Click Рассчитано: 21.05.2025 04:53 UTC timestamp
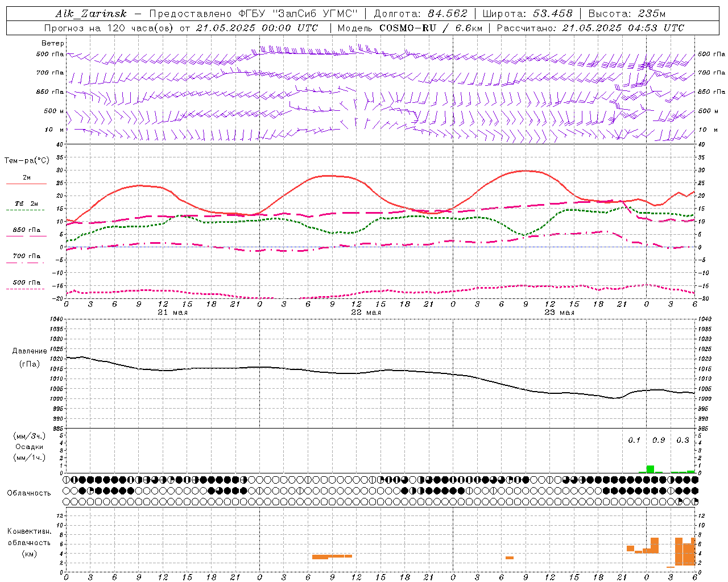 [x=590, y=28]
